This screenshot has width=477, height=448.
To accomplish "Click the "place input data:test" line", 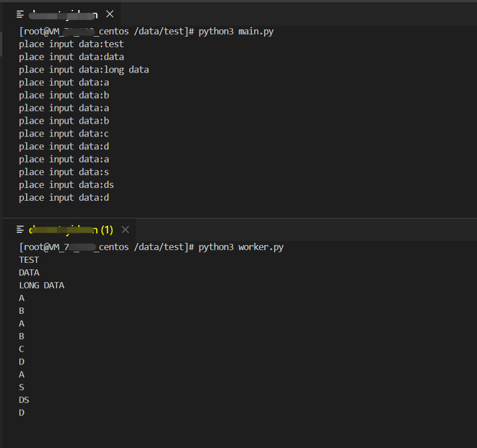I will (x=71, y=44).
